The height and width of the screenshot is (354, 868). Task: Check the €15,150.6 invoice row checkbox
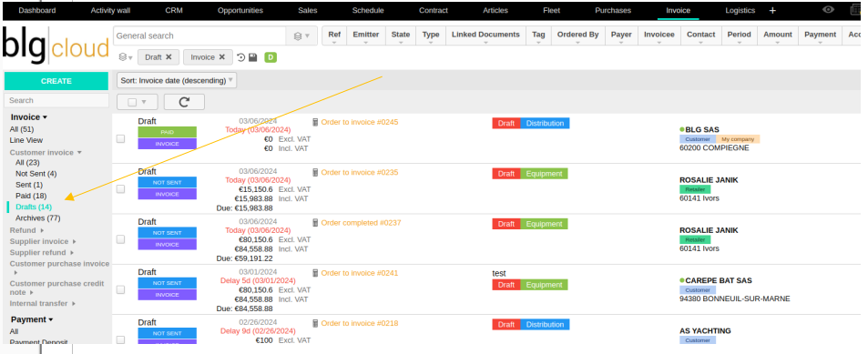click(x=120, y=189)
